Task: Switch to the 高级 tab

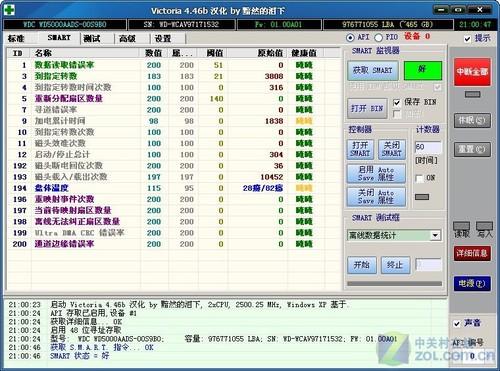Action: (128, 39)
